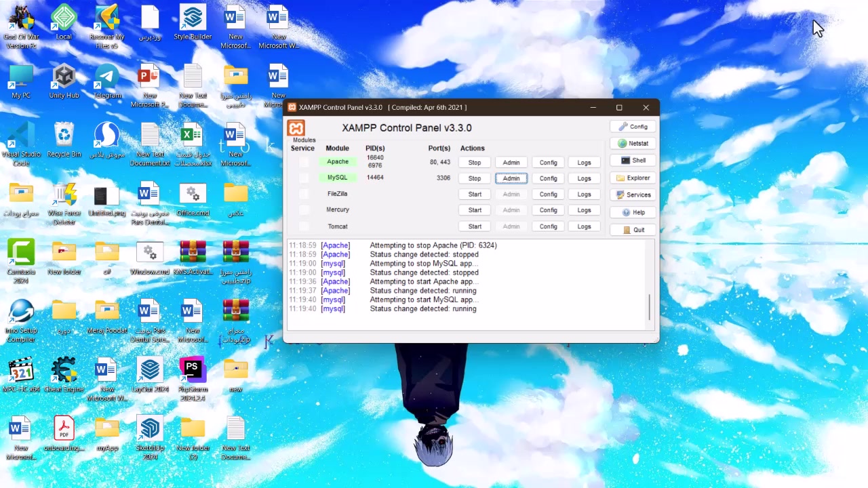Start the FileZilla module
Image resolution: width=868 pixels, height=488 pixels.
(x=475, y=195)
